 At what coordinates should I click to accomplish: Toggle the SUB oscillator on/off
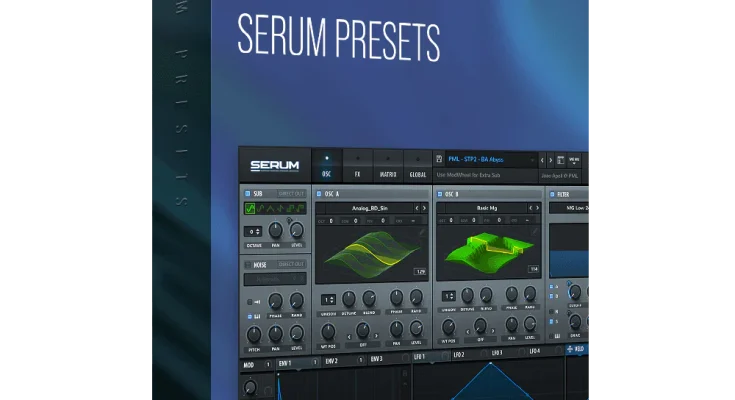click(x=247, y=193)
